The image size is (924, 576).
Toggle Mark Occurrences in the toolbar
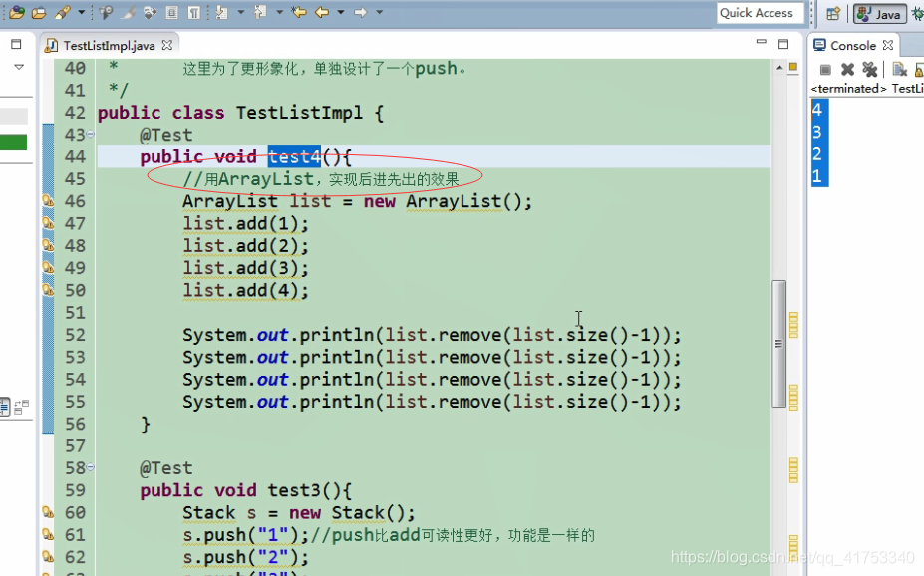pyautogui.click(x=128, y=12)
